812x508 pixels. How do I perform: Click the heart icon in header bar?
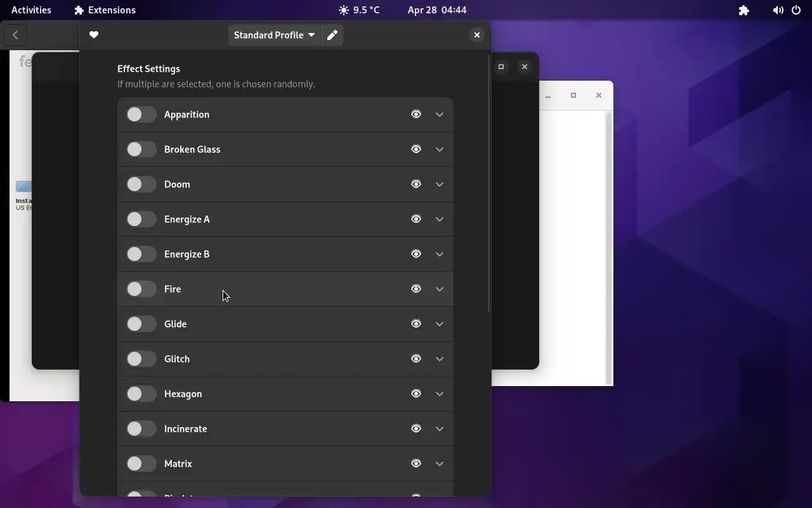[94, 35]
